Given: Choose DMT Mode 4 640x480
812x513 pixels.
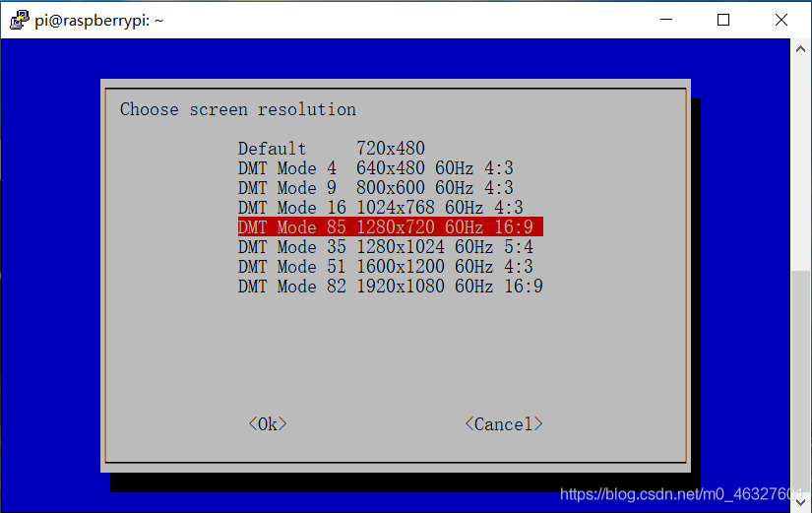Looking at the screenshot, I should pyautogui.click(x=375, y=168).
